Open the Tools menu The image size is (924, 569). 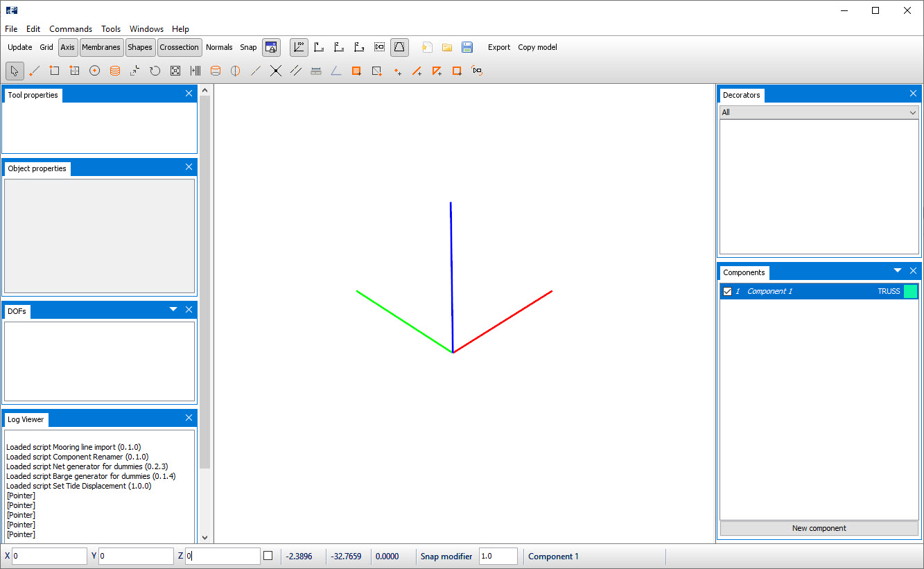(x=111, y=29)
